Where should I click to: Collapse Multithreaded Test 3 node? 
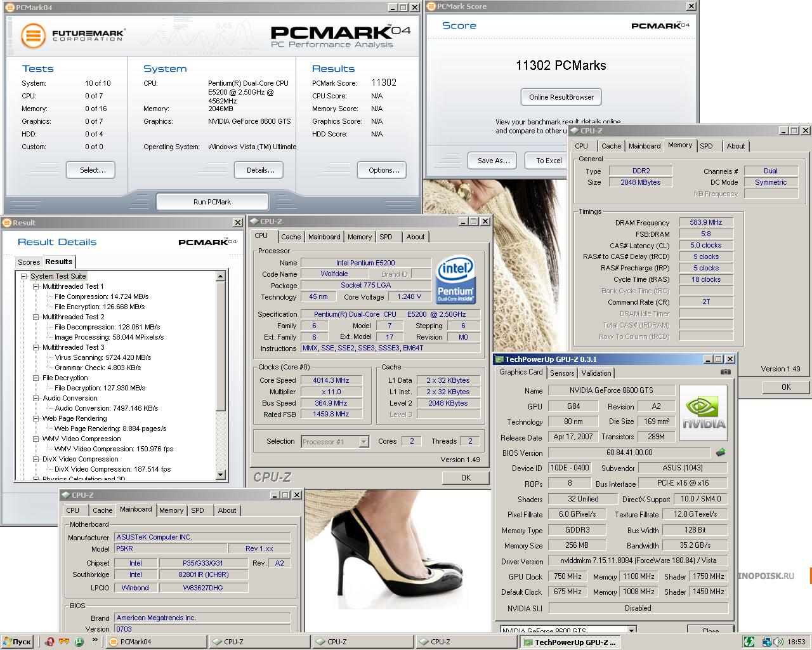coord(36,347)
